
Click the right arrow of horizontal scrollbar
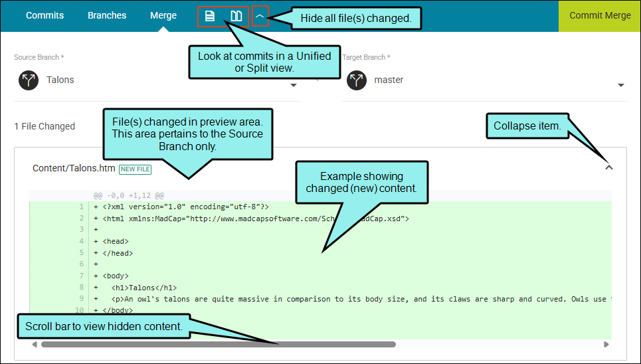[606, 345]
